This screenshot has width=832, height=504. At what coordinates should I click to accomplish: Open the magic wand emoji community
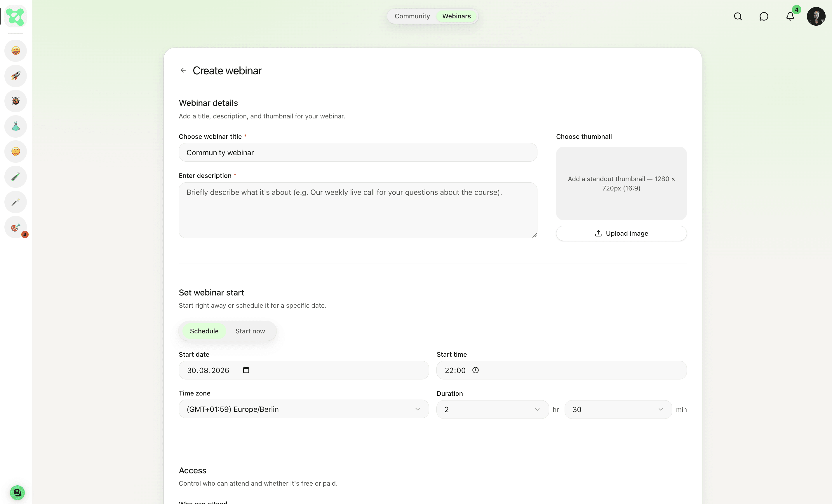[15, 202]
